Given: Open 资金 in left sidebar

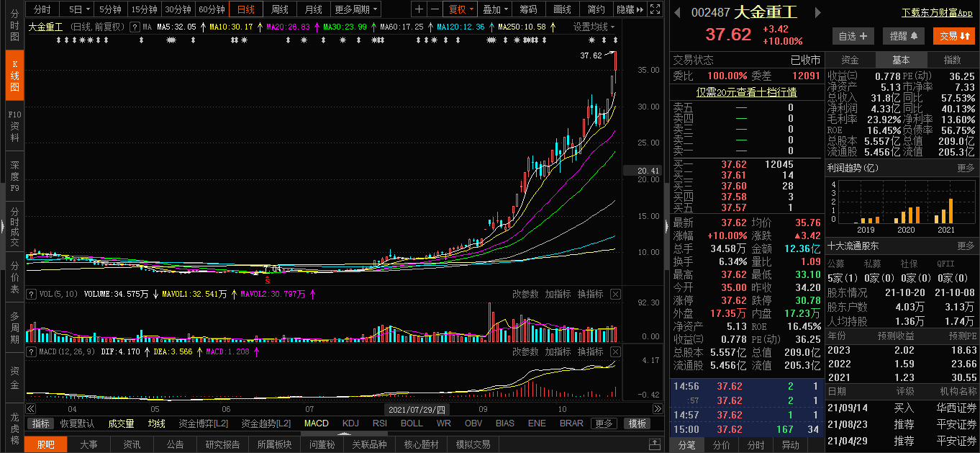Looking at the screenshot, I should 14,377.
